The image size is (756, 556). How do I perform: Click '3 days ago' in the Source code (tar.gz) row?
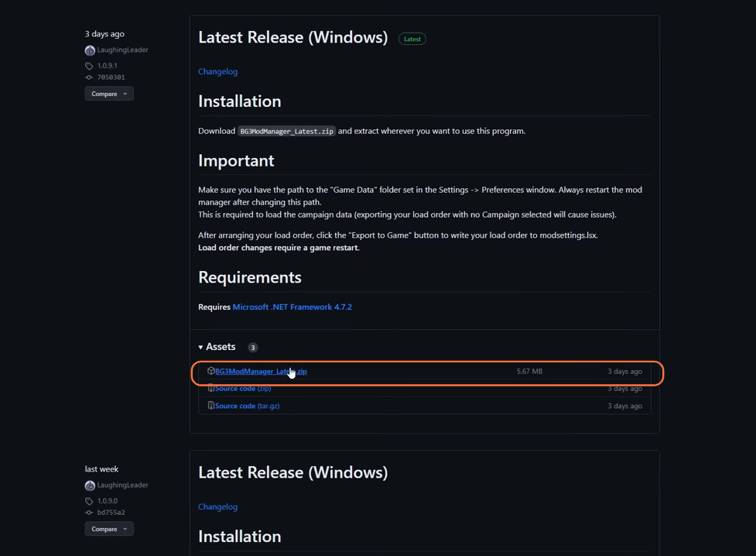click(x=625, y=406)
